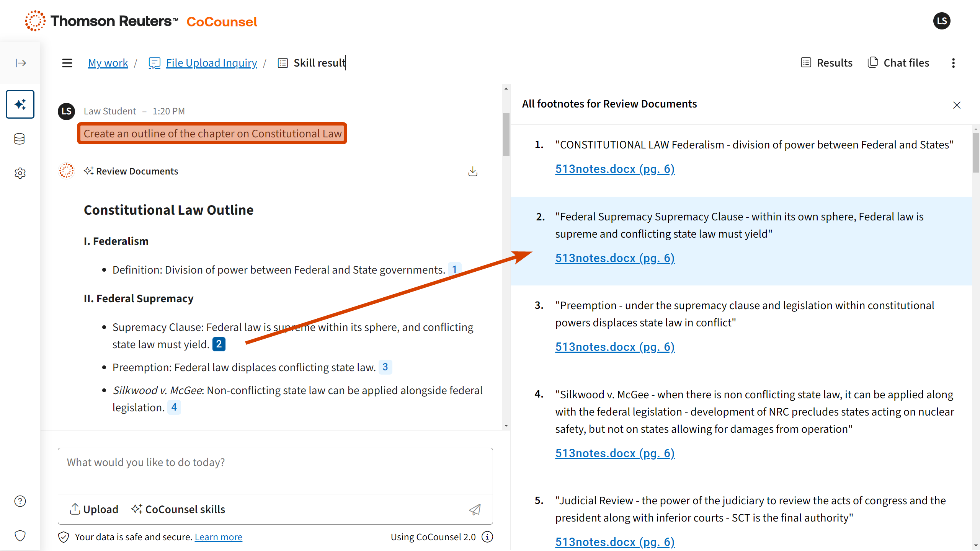Screen dimensions: 980x551
Task: Download the Review Documents result
Action: [x=473, y=171]
